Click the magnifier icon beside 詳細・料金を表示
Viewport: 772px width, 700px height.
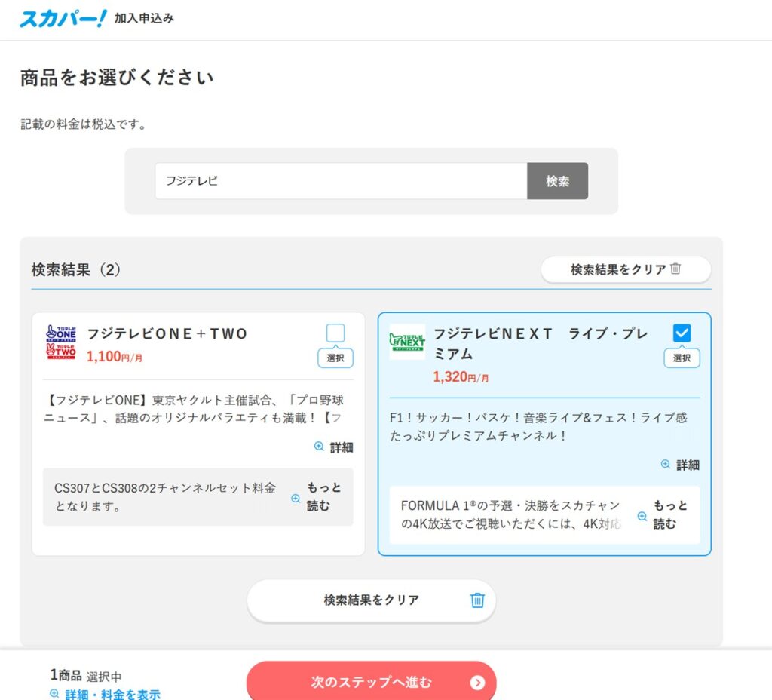[54, 694]
